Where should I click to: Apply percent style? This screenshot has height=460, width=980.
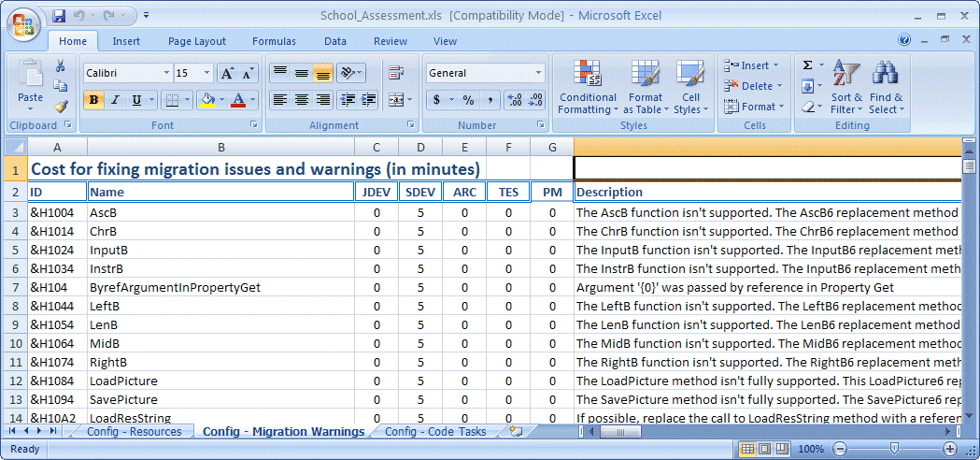click(x=468, y=99)
